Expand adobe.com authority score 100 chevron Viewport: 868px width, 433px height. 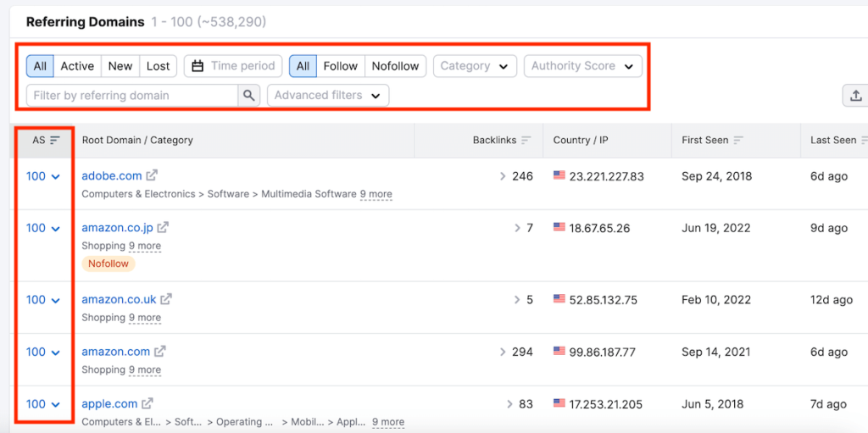pyautogui.click(x=56, y=176)
